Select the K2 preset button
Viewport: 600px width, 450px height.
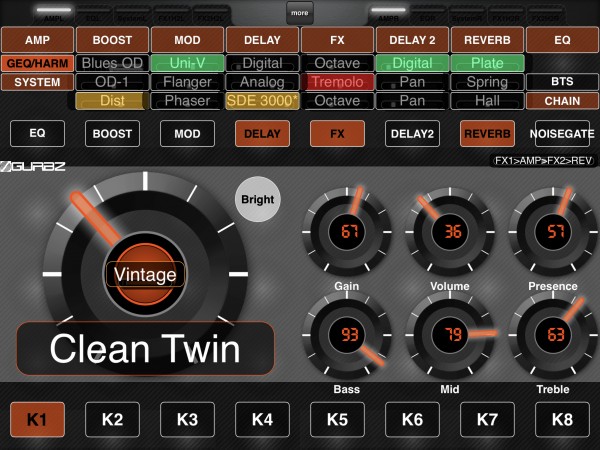(112, 419)
